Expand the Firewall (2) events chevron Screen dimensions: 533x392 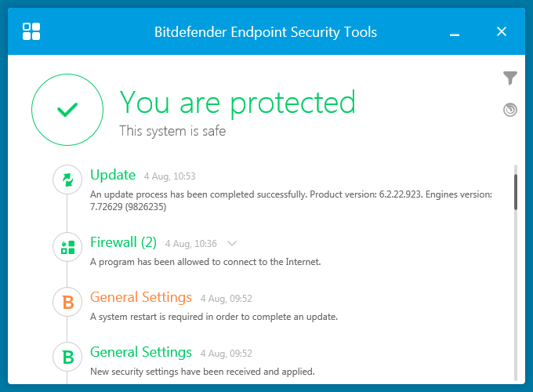coord(232,244)
